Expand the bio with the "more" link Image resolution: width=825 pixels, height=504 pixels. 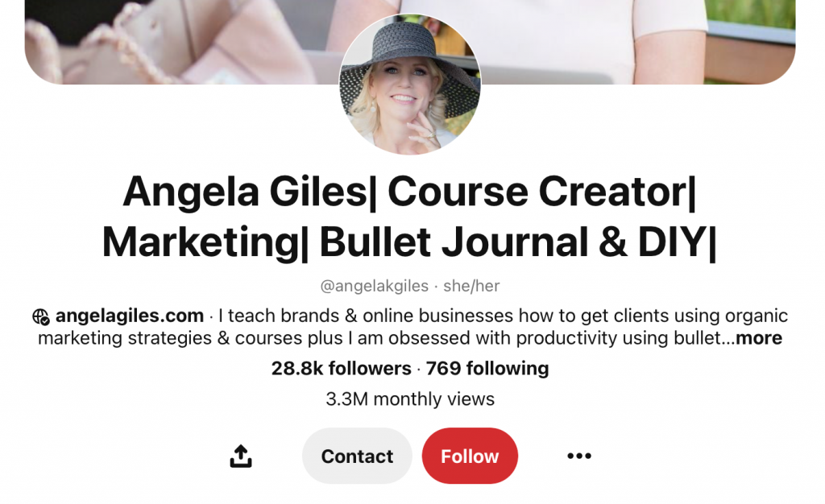[x=759, y=338]
